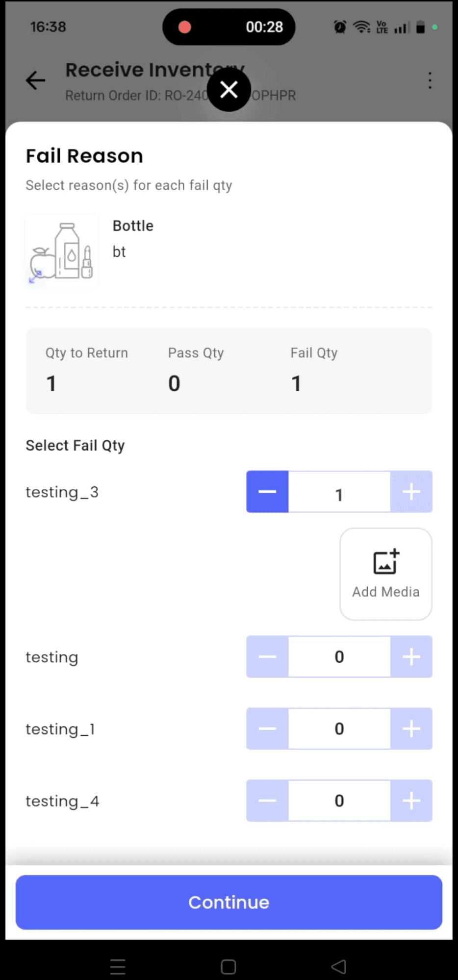The image size is (458, 980).
Task: Close the Fail Reason sheet
Action: [x=229, y=90]
